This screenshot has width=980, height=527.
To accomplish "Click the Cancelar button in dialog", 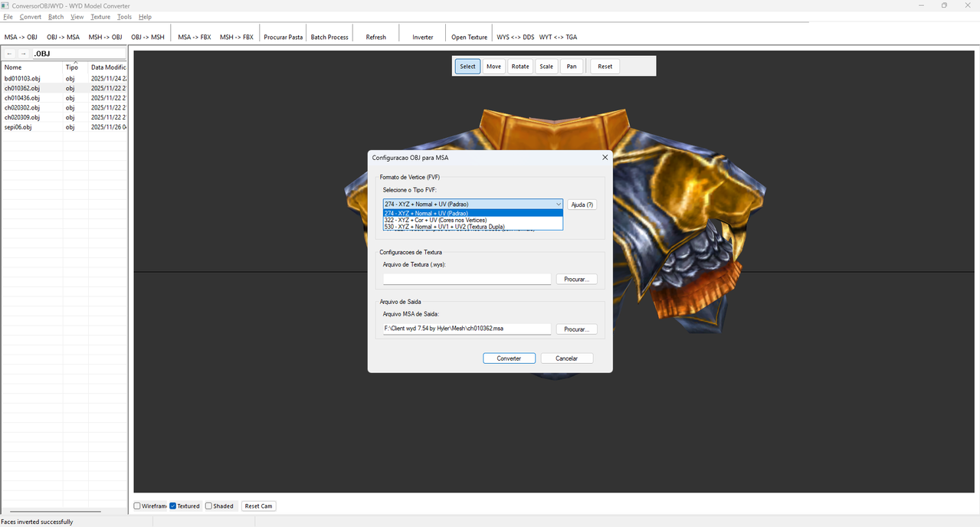I will (x=566, y=358).
